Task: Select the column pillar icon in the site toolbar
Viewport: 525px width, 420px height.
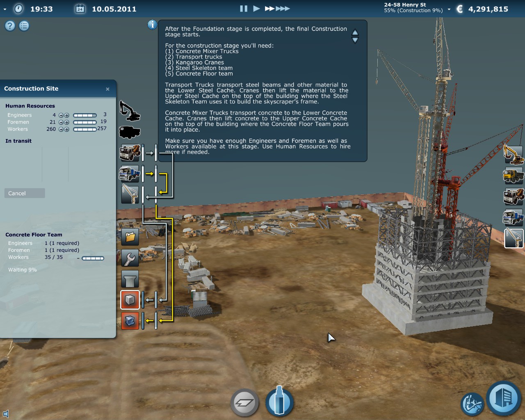Action: (130, 279)
